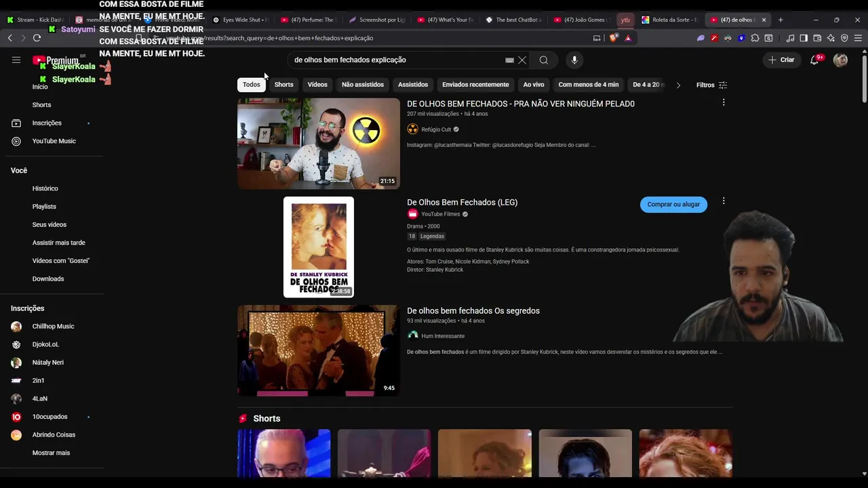The image size is (868, 488).
Task: Reload the page
Action: click(37, 38)
